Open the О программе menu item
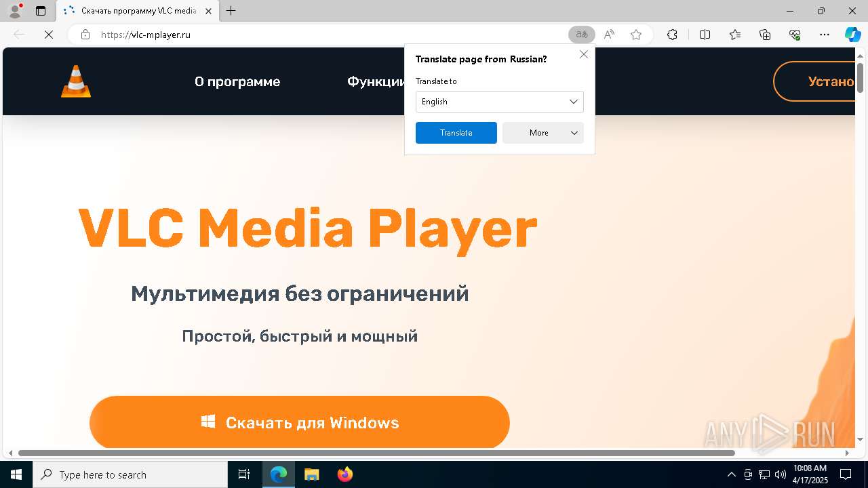The height and width of the screenshot is (488, 868). (x=237, y=81)
